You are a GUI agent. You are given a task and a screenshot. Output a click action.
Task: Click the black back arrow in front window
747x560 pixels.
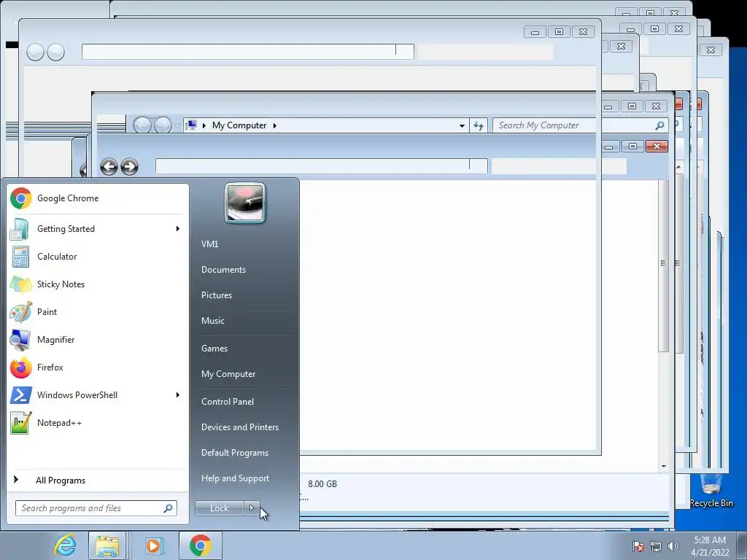(109, 167)
